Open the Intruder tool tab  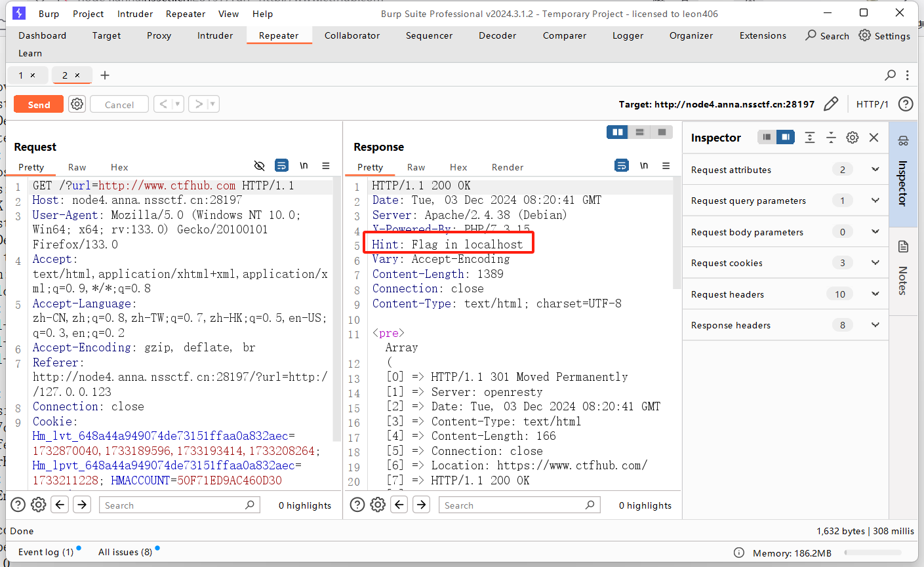[215, 35]
